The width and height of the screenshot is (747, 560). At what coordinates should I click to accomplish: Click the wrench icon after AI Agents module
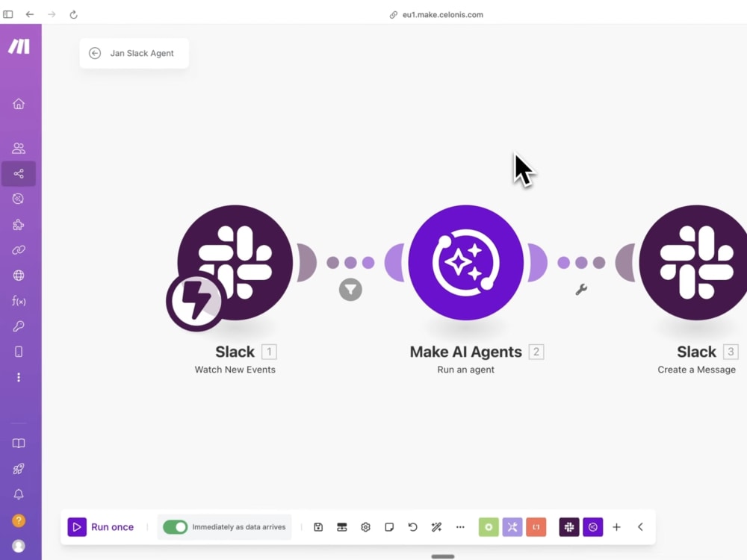point(581,290)
